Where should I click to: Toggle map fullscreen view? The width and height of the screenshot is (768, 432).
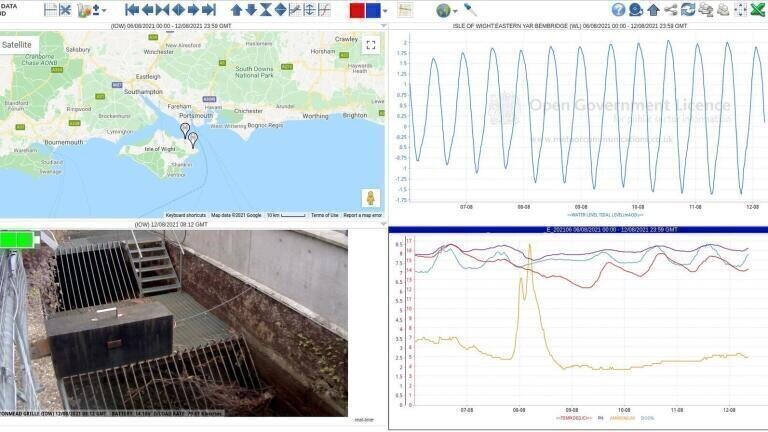click(x=371, y=45)
